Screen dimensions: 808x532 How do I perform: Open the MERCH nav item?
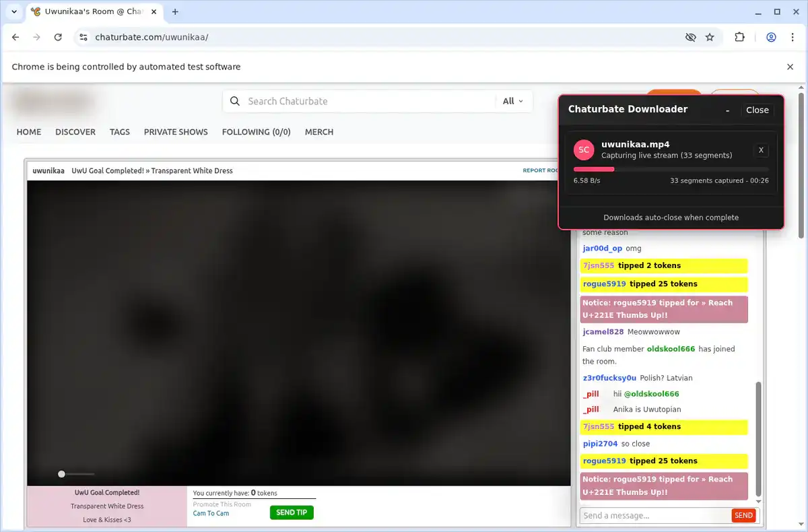point(319,132)
